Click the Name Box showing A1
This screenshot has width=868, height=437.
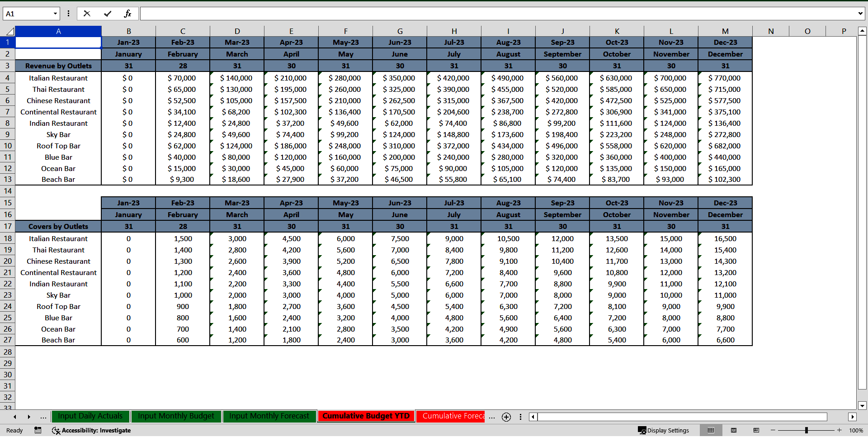27,14
